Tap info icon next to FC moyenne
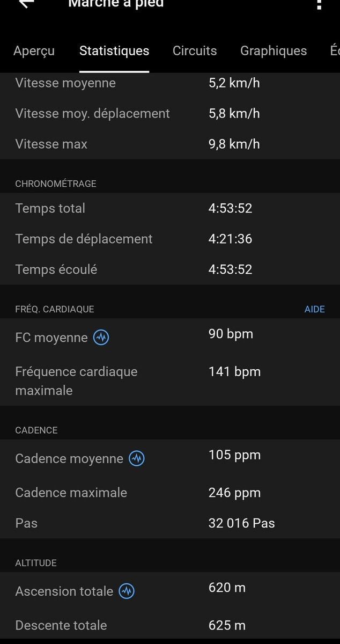This screenshot has width=340, height=644. pos(101,338)
